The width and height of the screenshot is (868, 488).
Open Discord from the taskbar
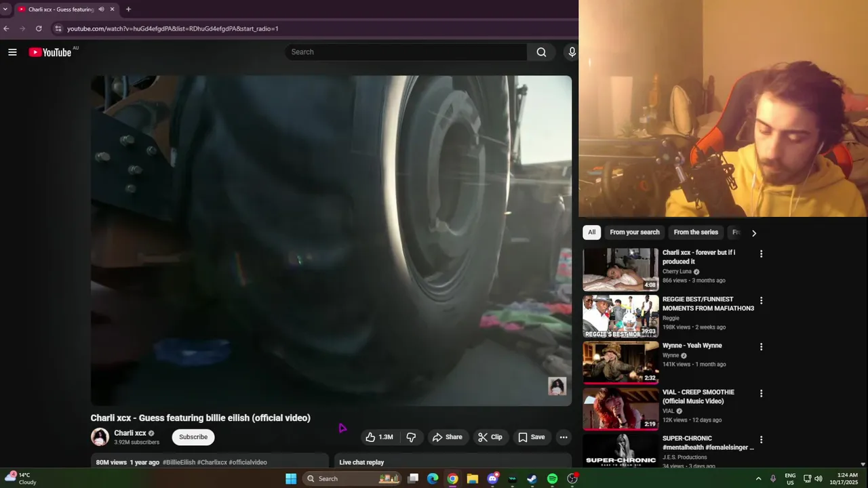click(x=492, y=479)
